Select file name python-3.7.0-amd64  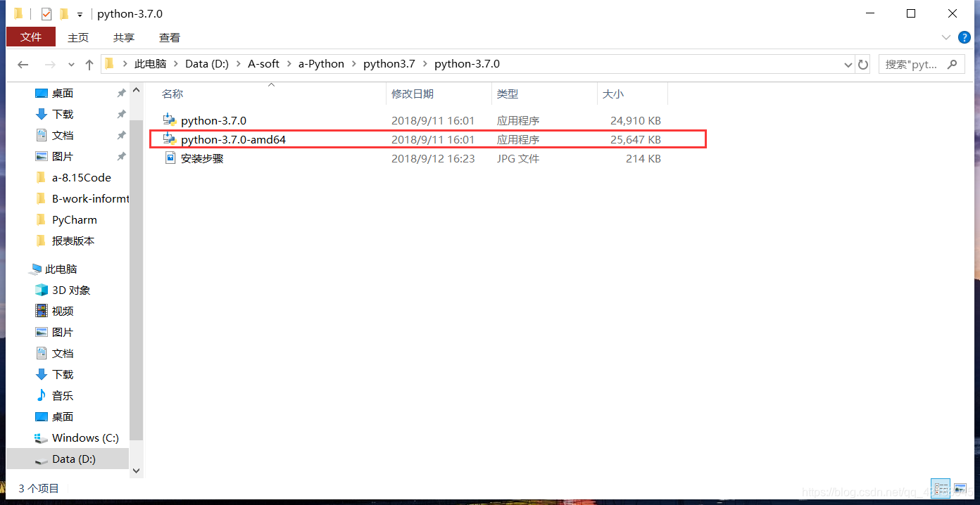tap(233, 139)
